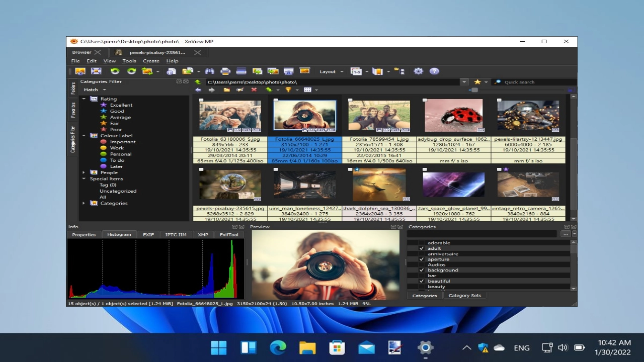Screen dimensions: 644x362
Task: Tick checkbox on Fotolia_63180006_S.jpg thumbnail
Action: 201,101
